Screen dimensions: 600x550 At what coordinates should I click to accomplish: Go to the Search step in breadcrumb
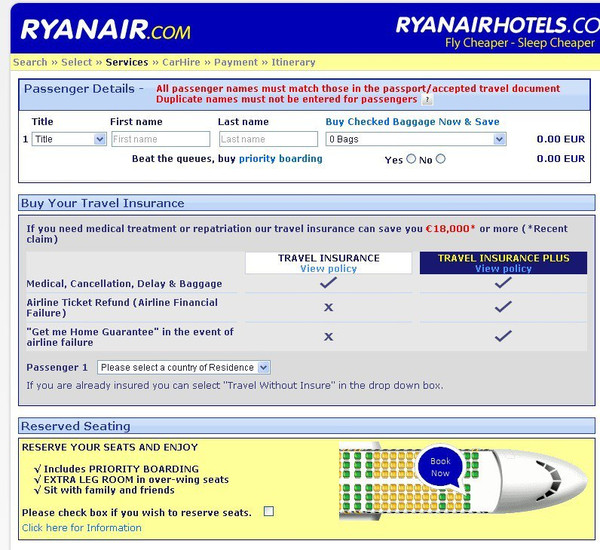29,62
